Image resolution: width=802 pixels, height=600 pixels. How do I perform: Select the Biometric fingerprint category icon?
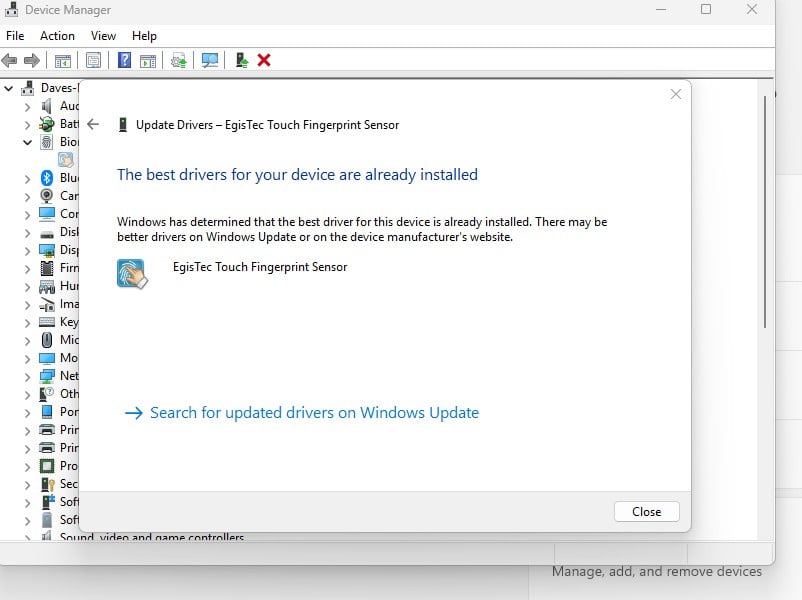point(47,142)
